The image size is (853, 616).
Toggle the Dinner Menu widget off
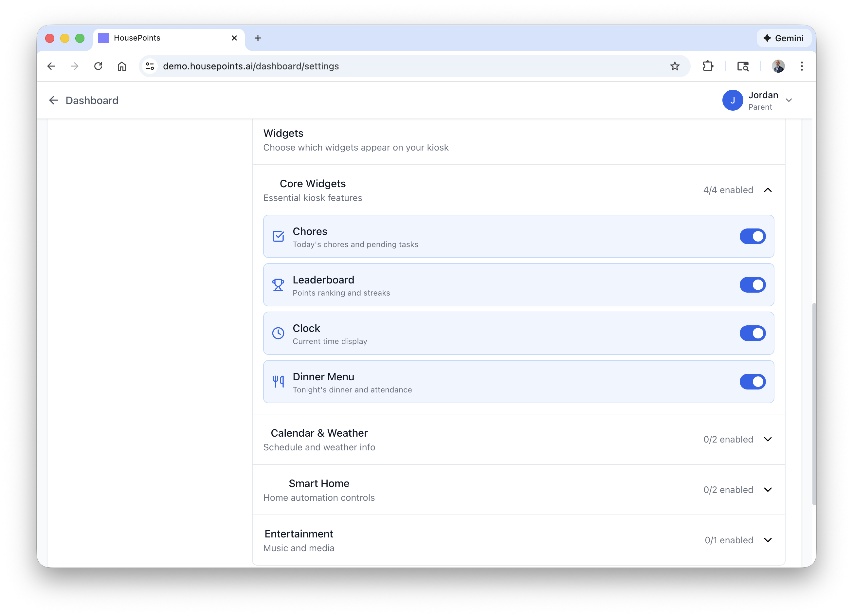[753, 382]
